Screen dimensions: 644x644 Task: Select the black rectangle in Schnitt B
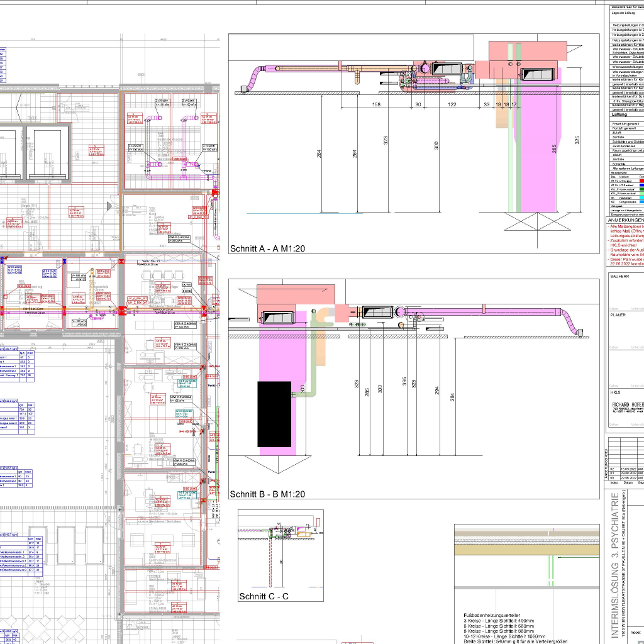(x=274, y=414)
